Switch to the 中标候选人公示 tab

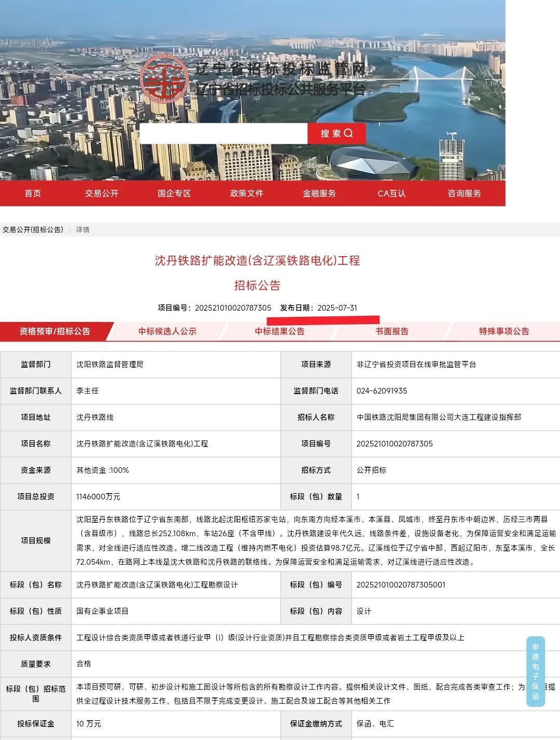[x=167, y=331]
